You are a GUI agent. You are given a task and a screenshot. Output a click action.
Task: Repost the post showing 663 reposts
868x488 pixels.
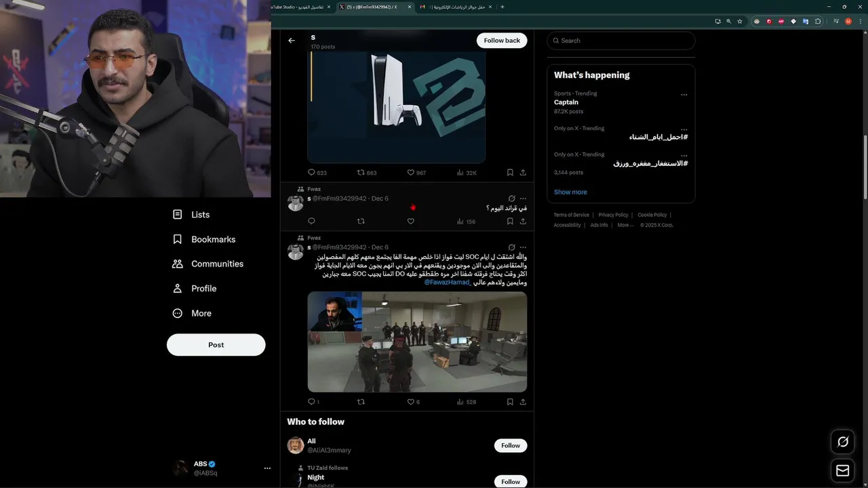(361, 173)
